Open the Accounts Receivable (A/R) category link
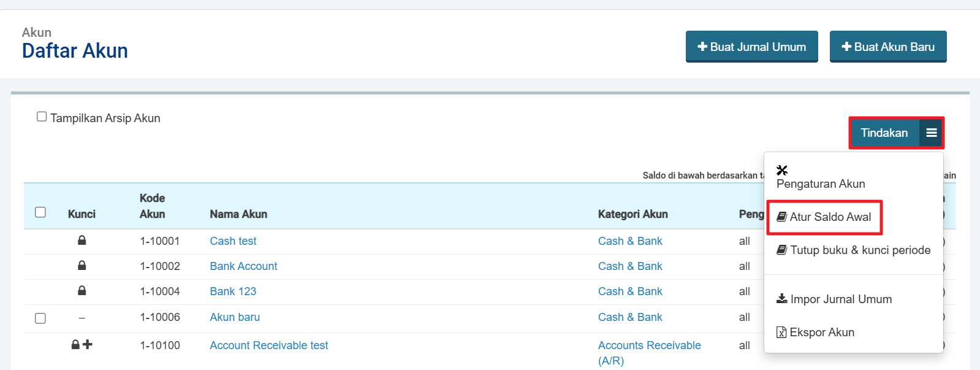This screenshot has width=980, height=370. click(649, 346)
